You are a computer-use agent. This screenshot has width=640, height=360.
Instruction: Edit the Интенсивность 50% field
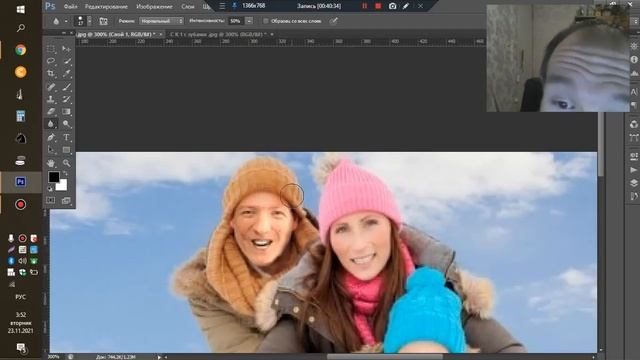pyautogui.click(x=236, y=21)
